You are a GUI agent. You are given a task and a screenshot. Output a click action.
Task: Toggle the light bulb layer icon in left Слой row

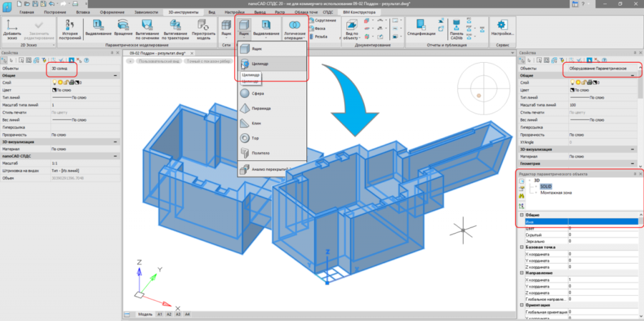pos(54,82)
